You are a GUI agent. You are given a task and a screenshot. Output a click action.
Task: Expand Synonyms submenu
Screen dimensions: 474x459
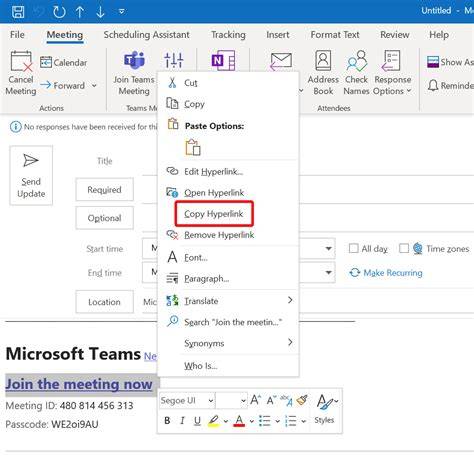[x=228, y=343]
